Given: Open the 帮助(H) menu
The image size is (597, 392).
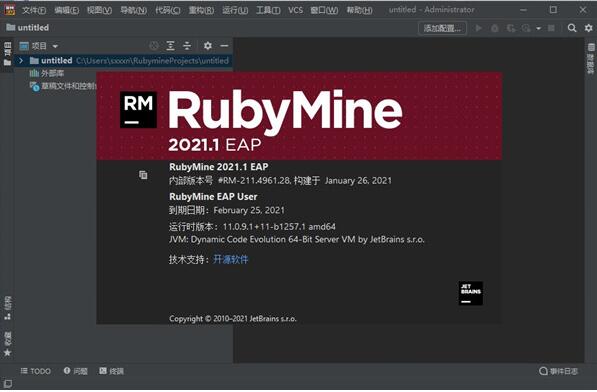Looking at the screenshot, I should (359, 10).
